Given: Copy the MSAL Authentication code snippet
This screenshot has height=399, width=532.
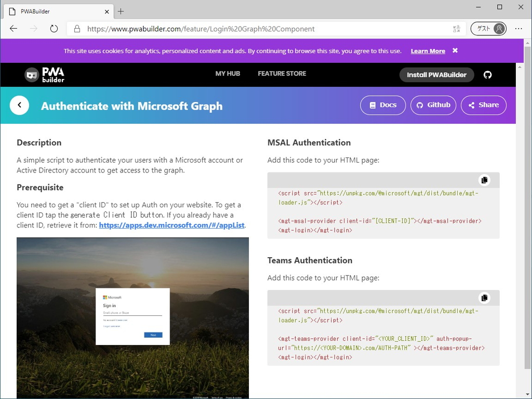Looking at the screenshot, I should coord(484,180).
